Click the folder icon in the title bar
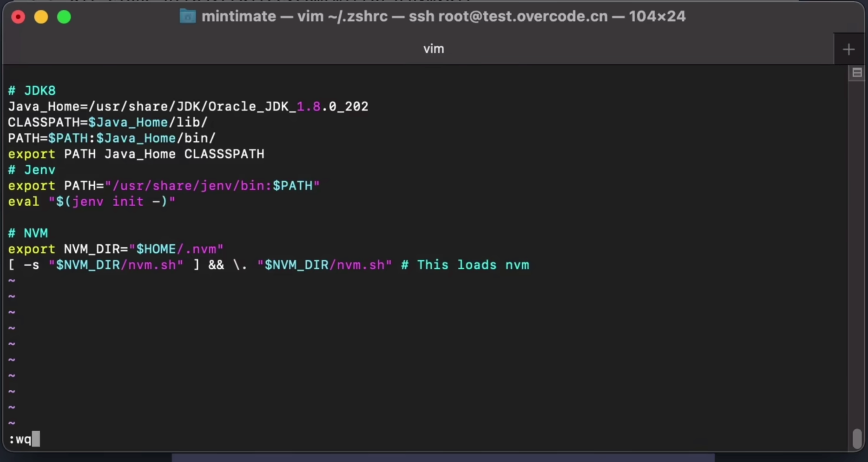Screen dimensions: 868x462 [188, 16]
